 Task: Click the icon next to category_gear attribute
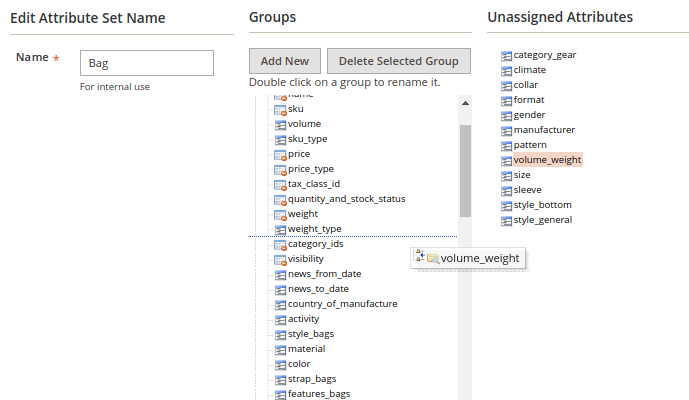click(506, 55)
